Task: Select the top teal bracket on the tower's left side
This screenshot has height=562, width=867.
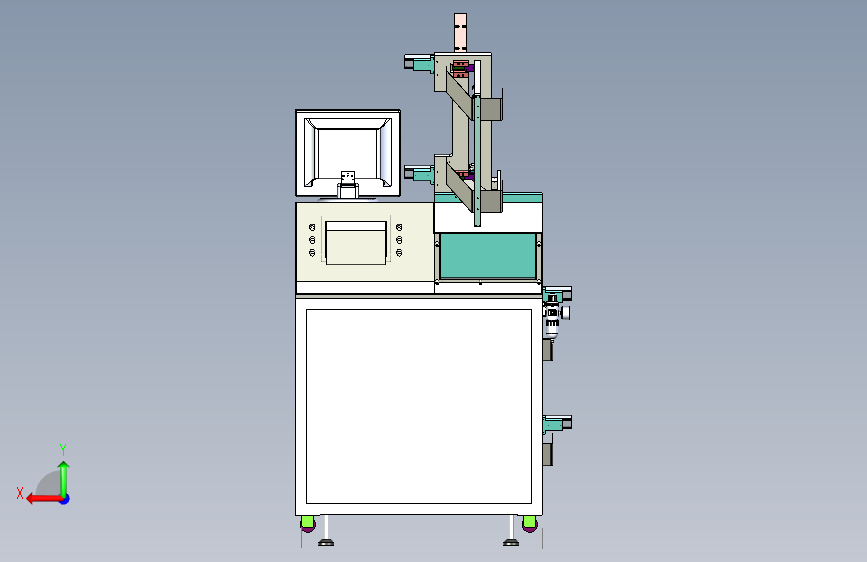Action: pos(419,63)
